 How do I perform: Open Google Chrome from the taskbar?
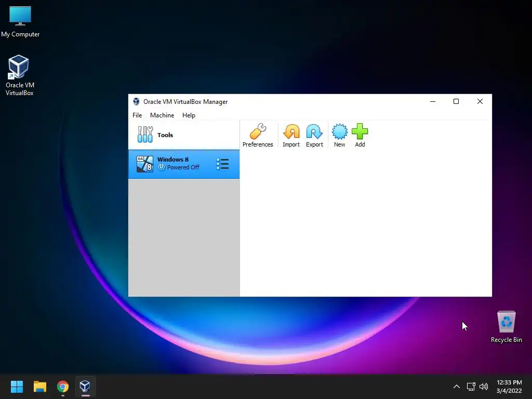pyautogui.click(x=63, y=386)
